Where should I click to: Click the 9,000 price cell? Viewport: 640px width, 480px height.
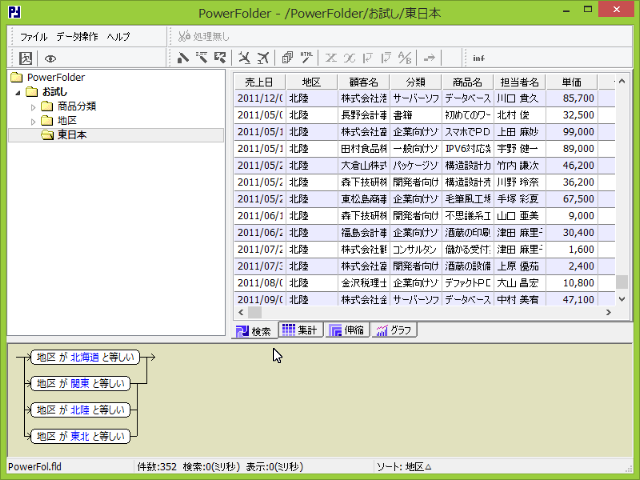click(571, 216)
